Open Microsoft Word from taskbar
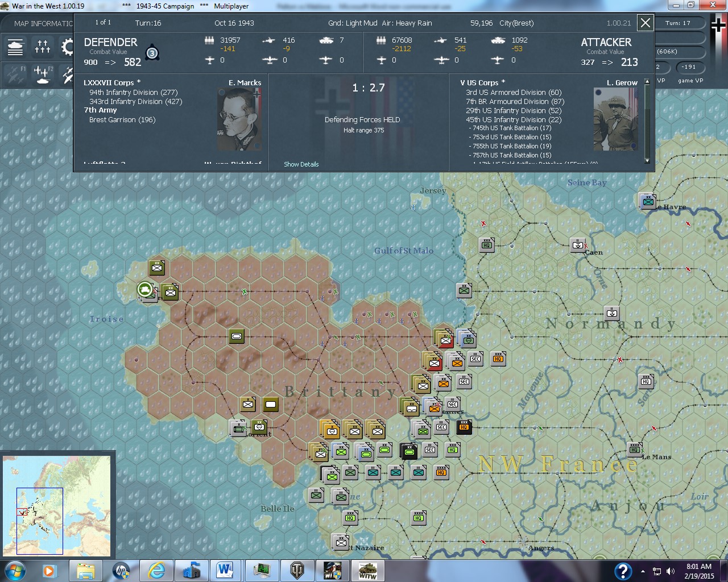728x582 pixels. pos(226,571)
